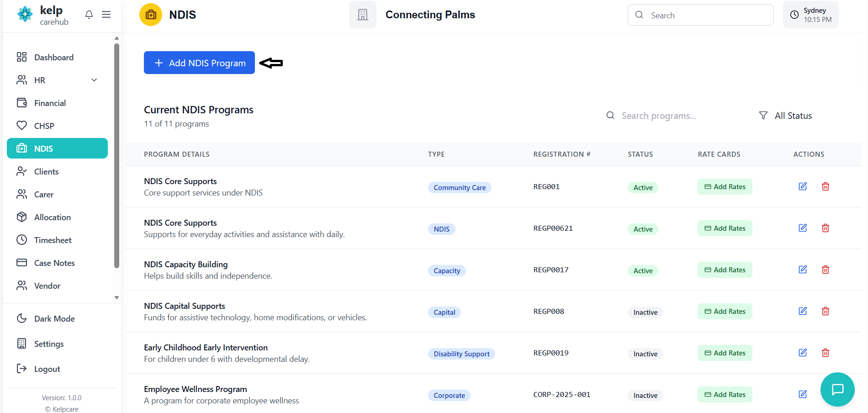This screenshot has width=868, height=413.
Task: Click the Connecting Palms building icon
Action: point(363,15)
